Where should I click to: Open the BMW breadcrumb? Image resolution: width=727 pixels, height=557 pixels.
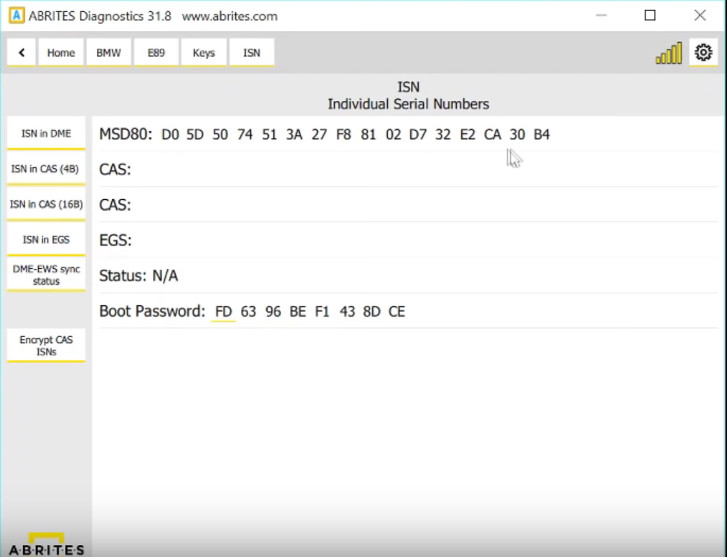click(x=108, y=52)
